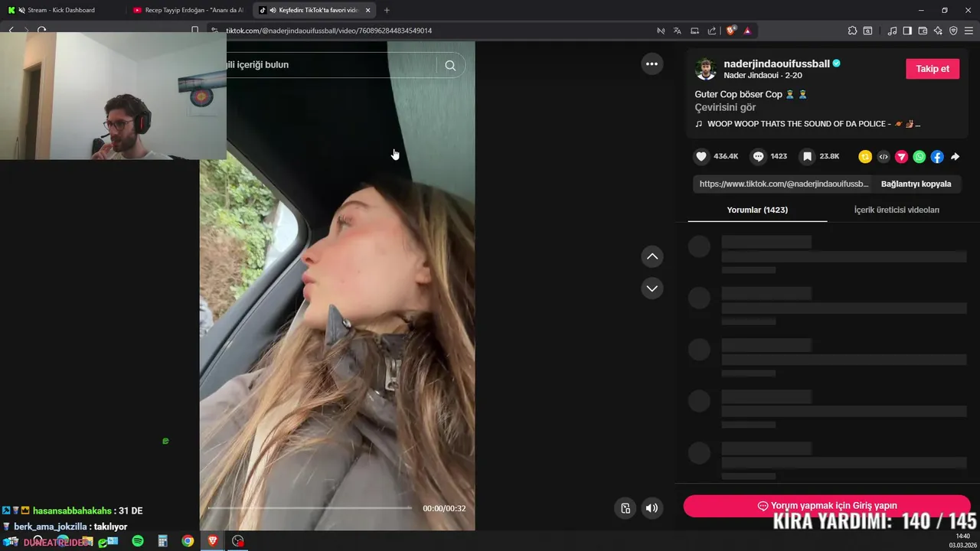Mute the video with the speaker icon
This screenshot has width=980, height=551.
pos(652,508)
